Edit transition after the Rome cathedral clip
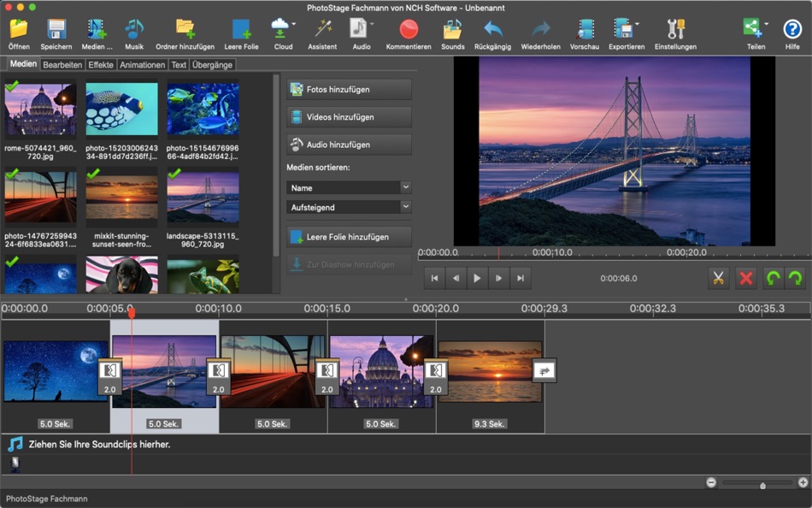This screenshot has height=508, width=812. [436, 376]
